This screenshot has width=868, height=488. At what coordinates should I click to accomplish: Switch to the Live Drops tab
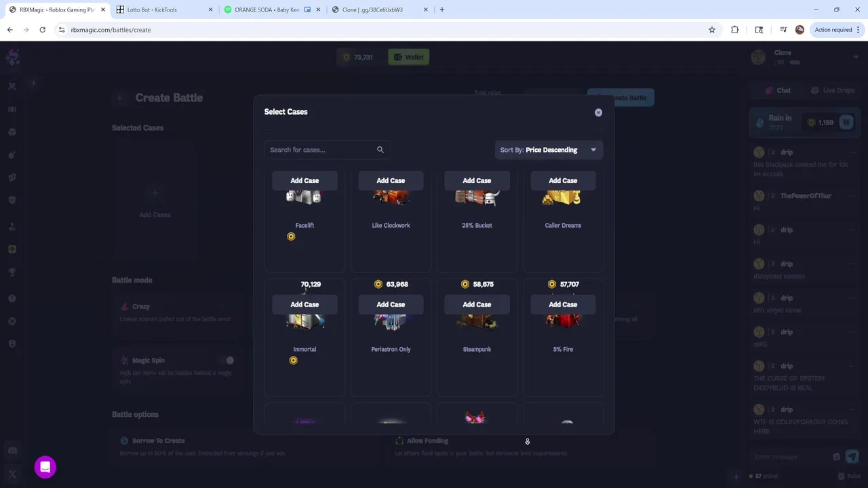(x=832, y=90)
